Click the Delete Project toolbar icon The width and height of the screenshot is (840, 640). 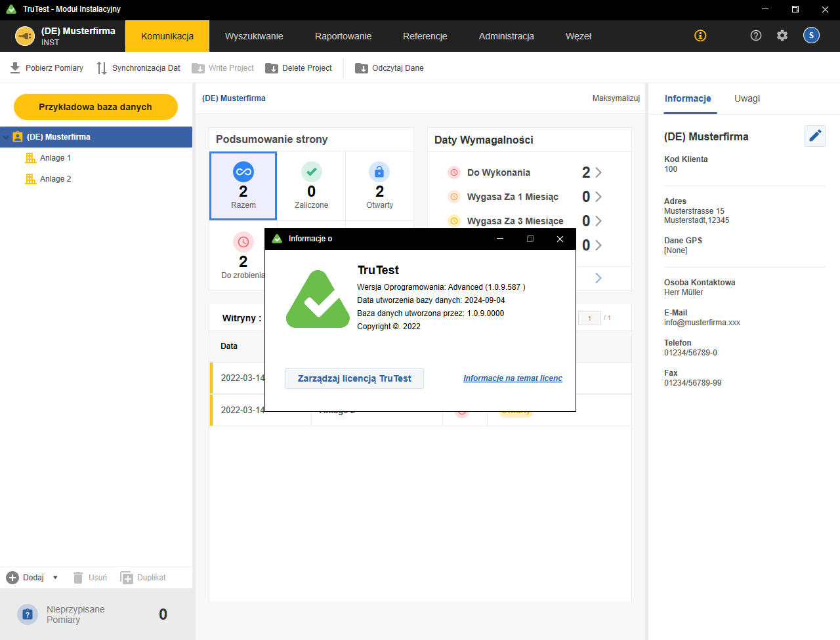tap(272, 68)
